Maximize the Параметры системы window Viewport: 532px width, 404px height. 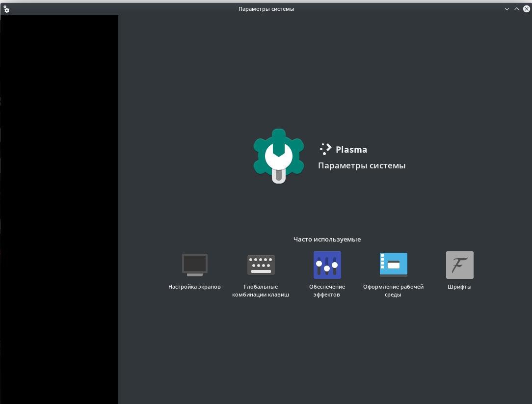click(517, 9)
